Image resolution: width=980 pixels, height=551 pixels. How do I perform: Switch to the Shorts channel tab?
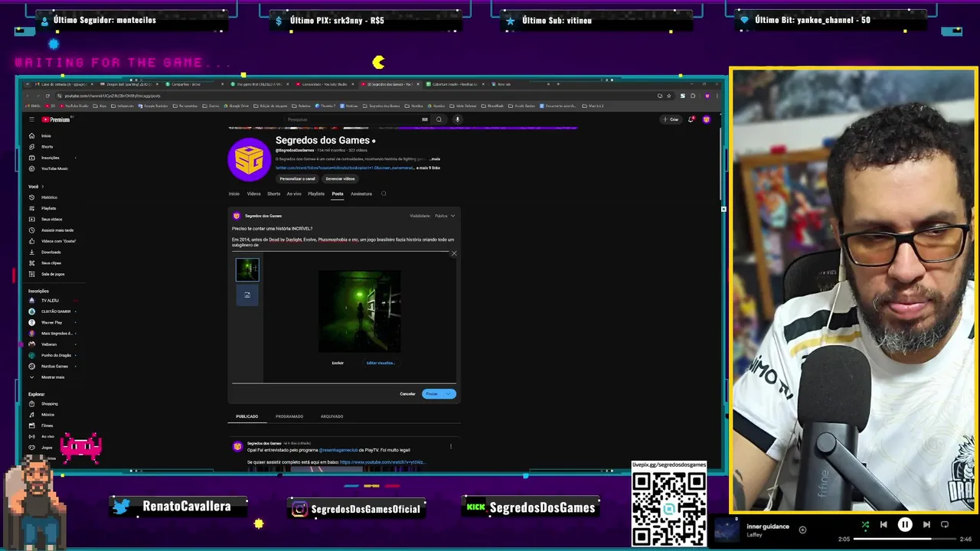tap(273, 194)
